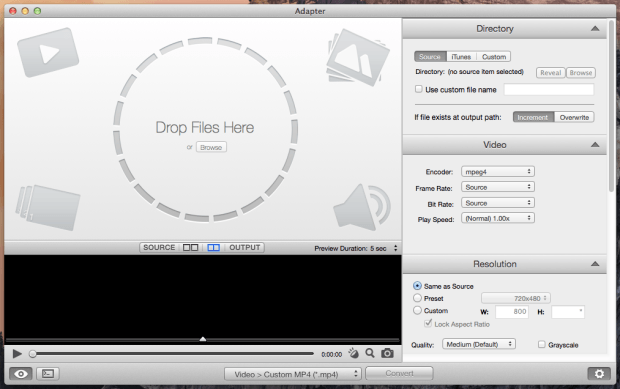This screenshot has height=389, width=620.
Task: Select the blue split preview layout icon
Action: click(x=214, y=247)
